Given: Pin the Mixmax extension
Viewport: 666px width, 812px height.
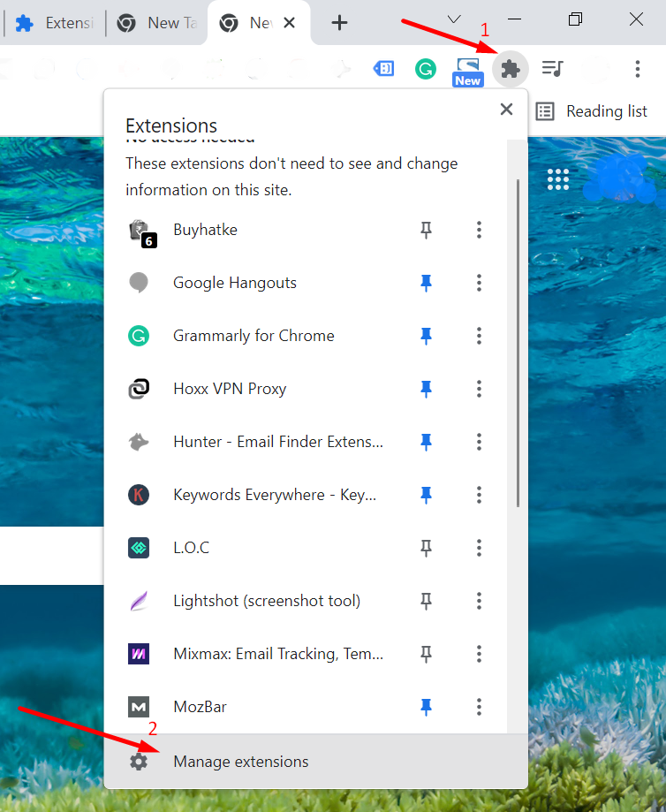Looking at the screenshot, I should (427, 654).
